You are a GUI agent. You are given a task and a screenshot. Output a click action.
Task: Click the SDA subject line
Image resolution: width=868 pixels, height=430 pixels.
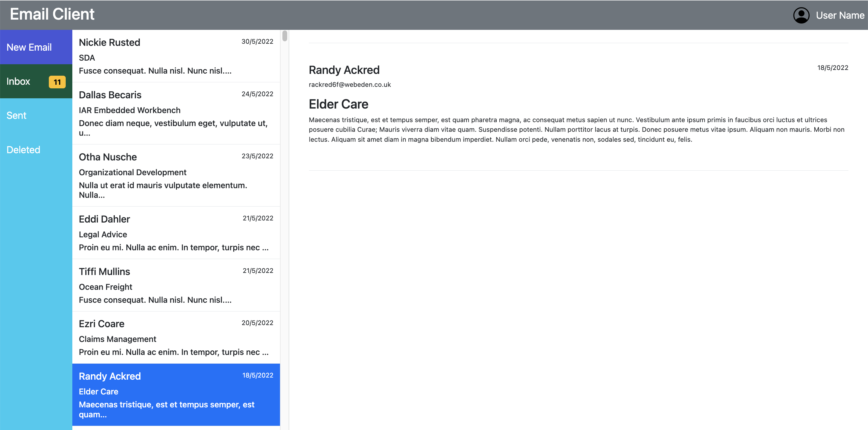pyautogui.click(x=87, y=58)
